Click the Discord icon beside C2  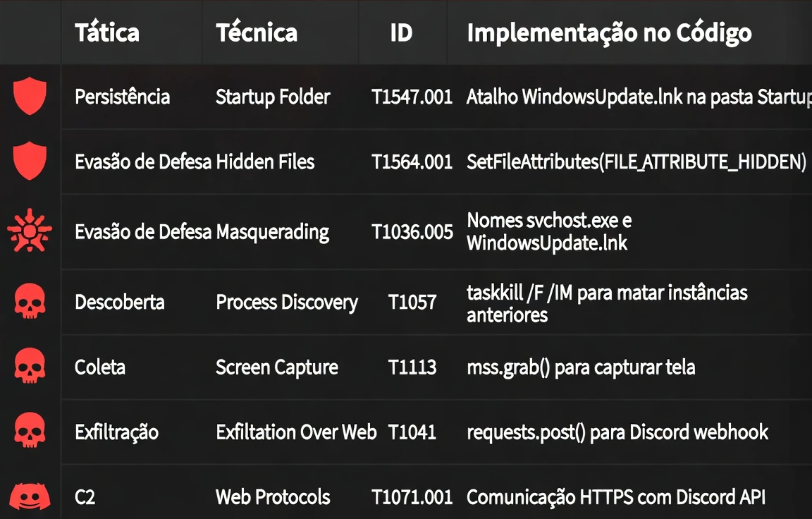click(x=30, y=496)
